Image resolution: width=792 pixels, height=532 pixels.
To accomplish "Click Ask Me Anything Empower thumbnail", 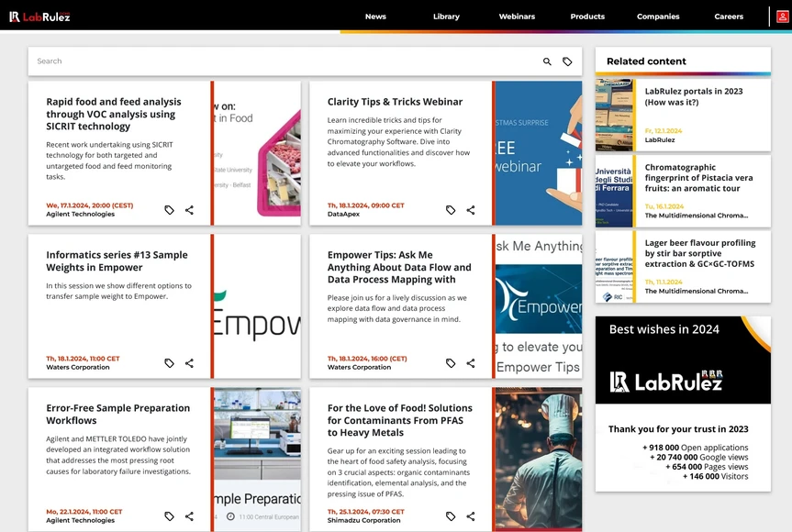I will [x=539, y=305].
